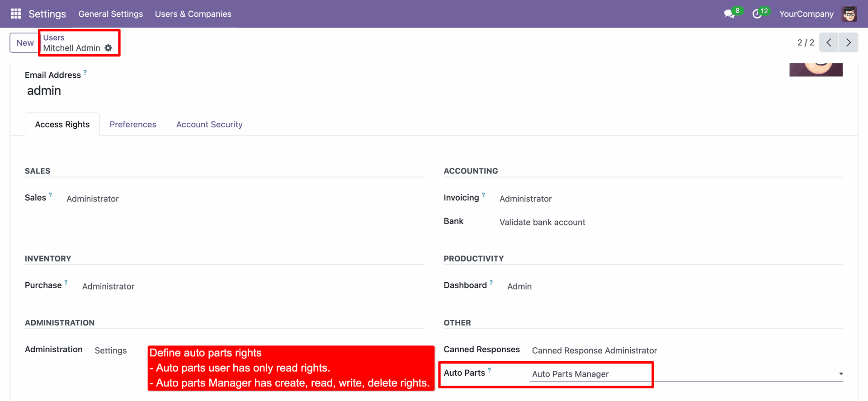This screenshot has height=401, width=868.
Task: Open the apps grid menu
Action: [16, 14]
